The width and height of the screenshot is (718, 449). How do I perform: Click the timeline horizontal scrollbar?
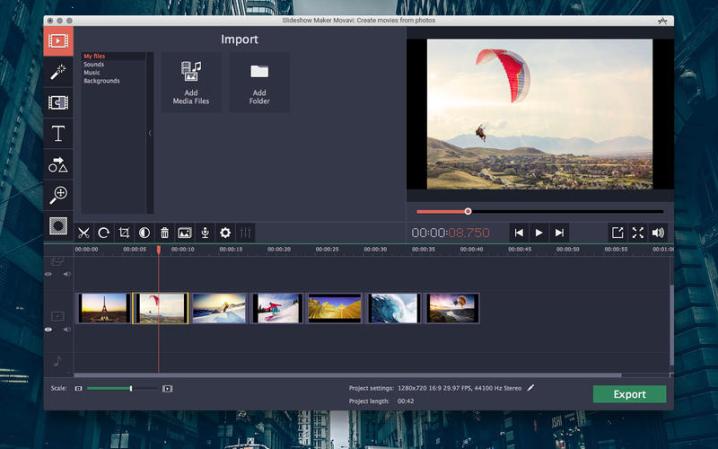[x=348, y=375]
